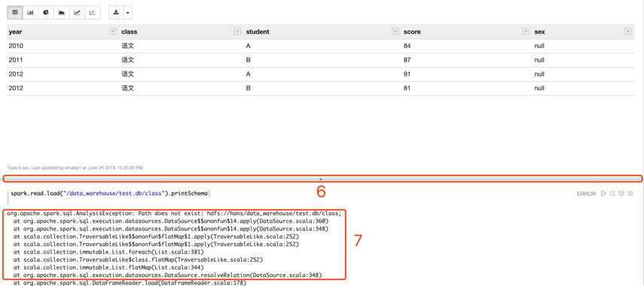
Task: Show results as scatter chart
Action: (93, 12)
